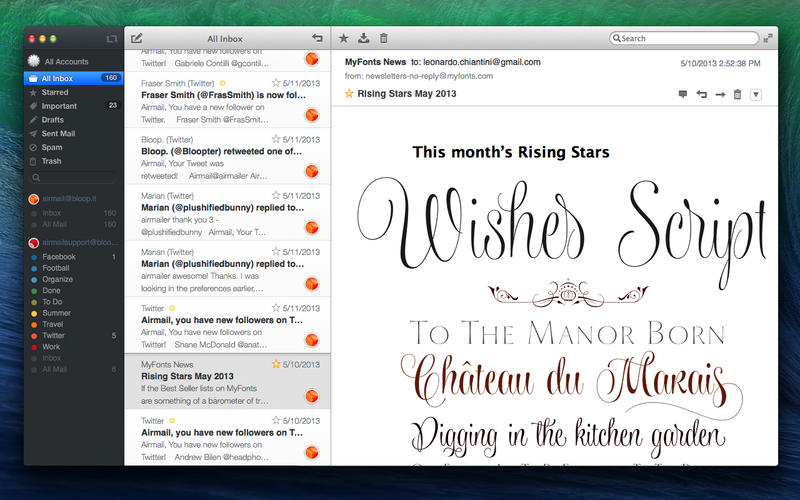
Task: Click the reply icon above the message list
Action: click(x=317, y=38)
